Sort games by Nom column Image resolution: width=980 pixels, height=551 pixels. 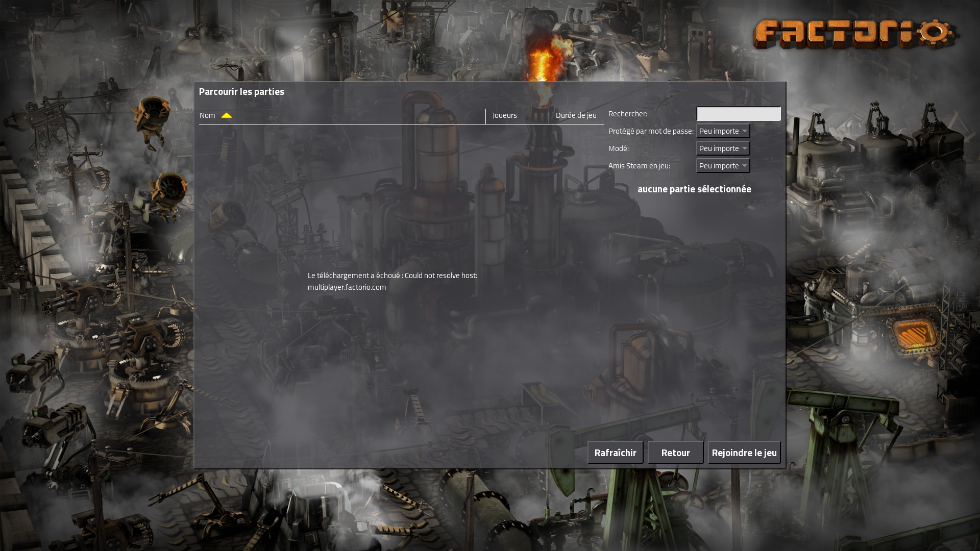pyautogui.click(x=207, y=115)
